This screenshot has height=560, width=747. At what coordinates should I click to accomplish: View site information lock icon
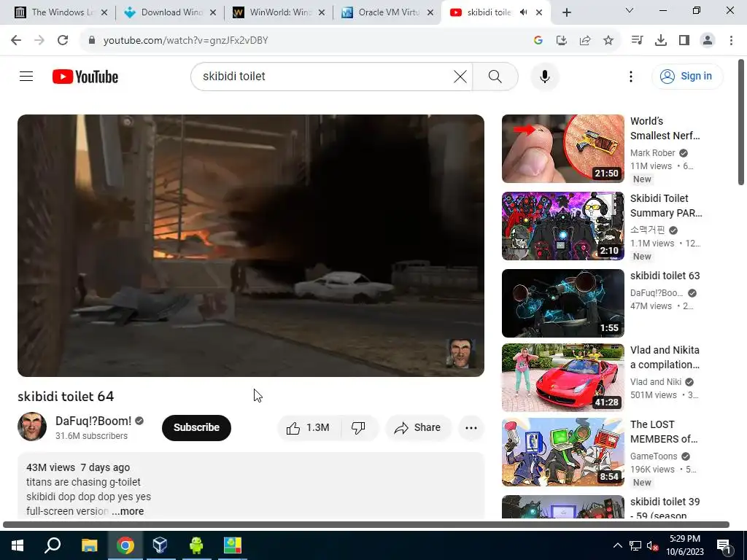click(92, 40)
